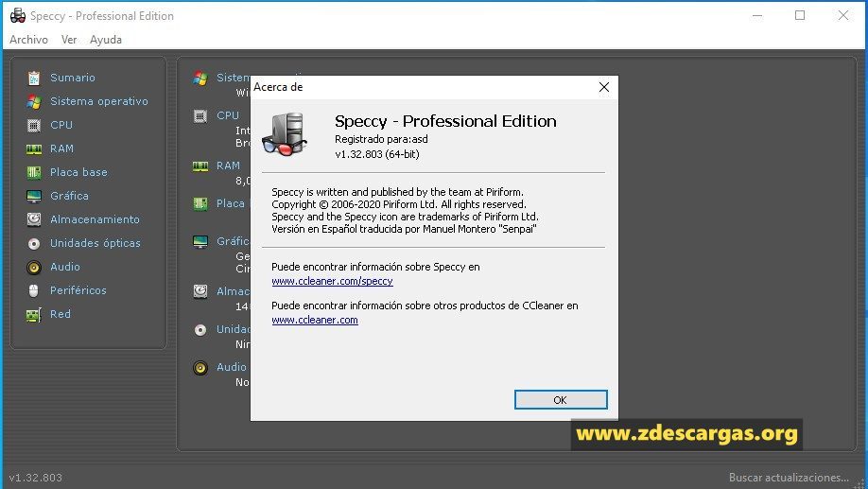Viewport: 868px width, 489px height.
Task: Click the Gráfica monitor icon in sidebar
Action: (34, 196)
